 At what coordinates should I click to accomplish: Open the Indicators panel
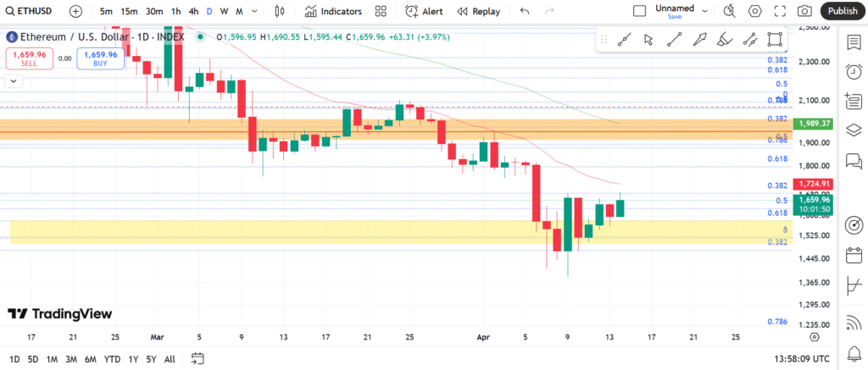(333, 11)
